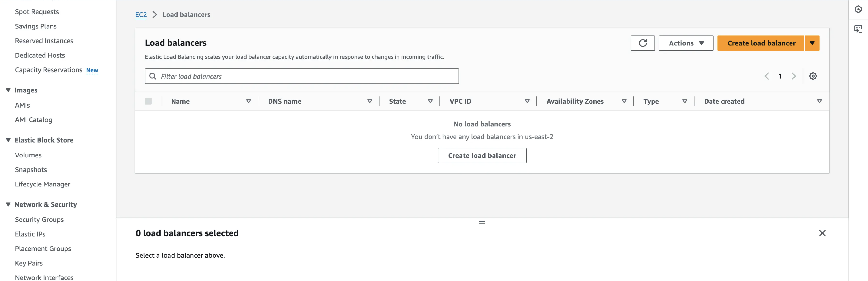This screenshot has height=281, width=868.
Task: Go to previous page with left arrow
Action: pos(767,76)
